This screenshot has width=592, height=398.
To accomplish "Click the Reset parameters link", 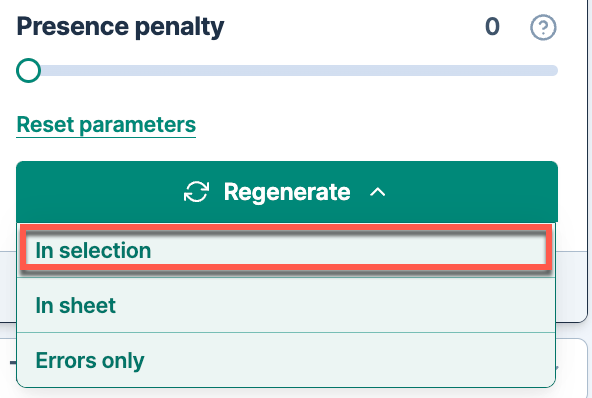I will [x=106, y=125].
